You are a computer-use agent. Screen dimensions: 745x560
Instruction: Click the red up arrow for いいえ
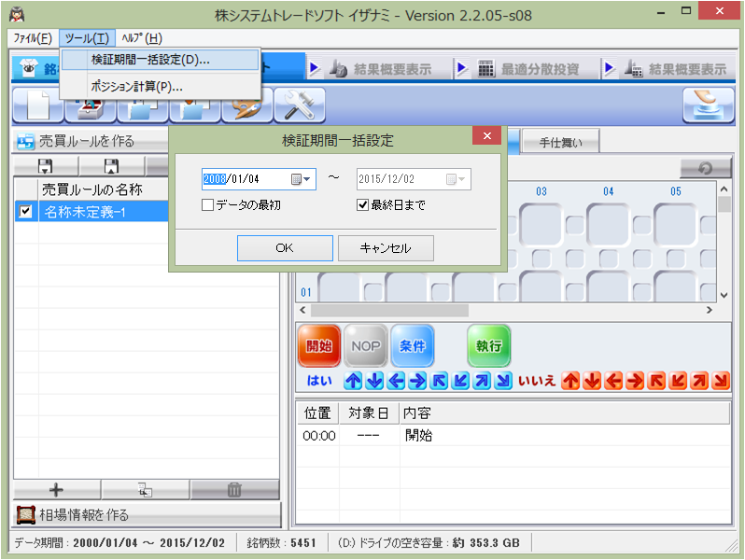570,381
